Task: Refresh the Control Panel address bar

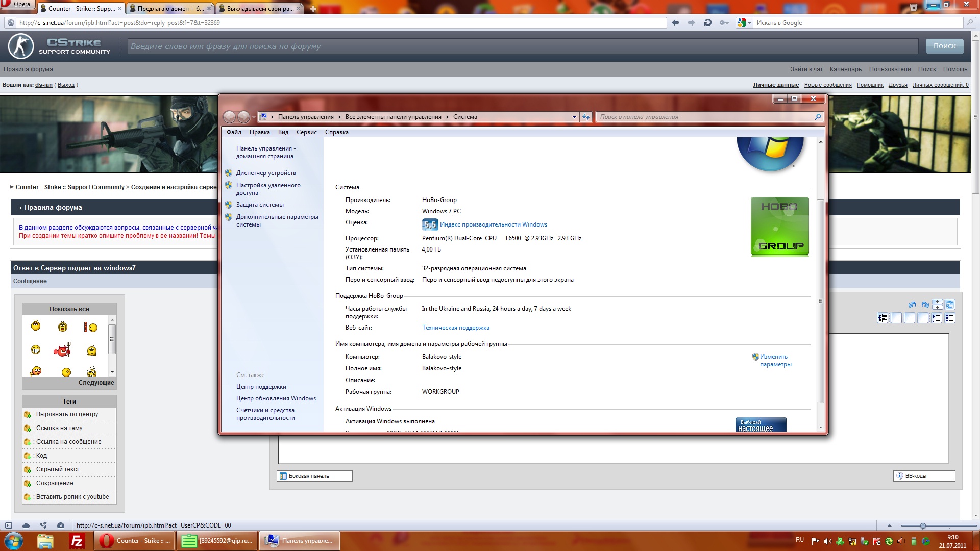Action: point(586,117)
